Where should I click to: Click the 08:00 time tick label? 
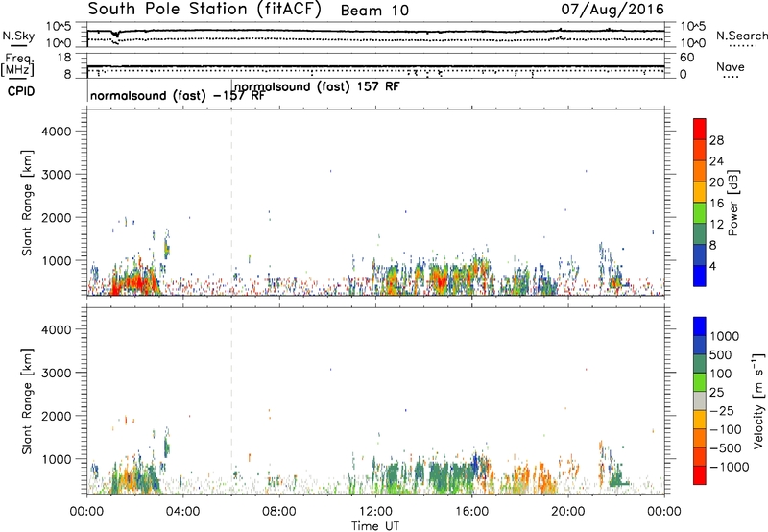coord(279,512)
